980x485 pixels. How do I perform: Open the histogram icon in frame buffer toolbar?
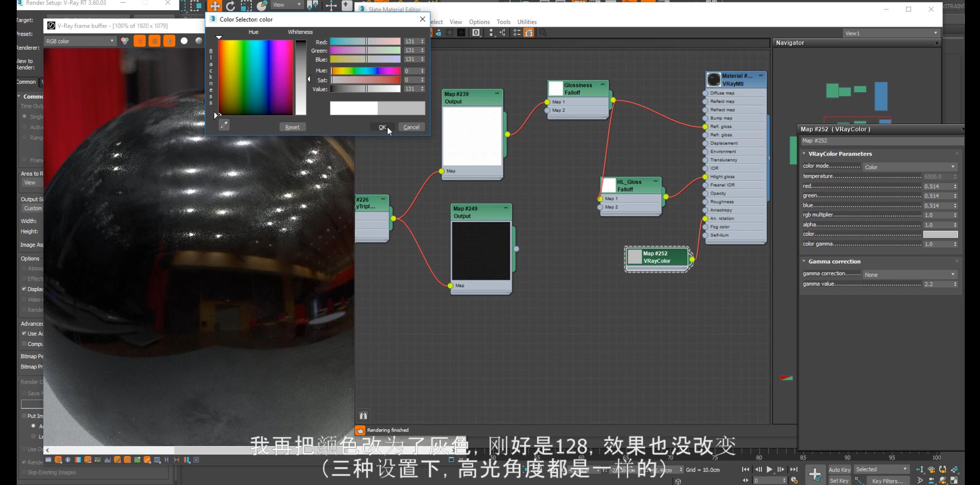(x=107, y=460)
